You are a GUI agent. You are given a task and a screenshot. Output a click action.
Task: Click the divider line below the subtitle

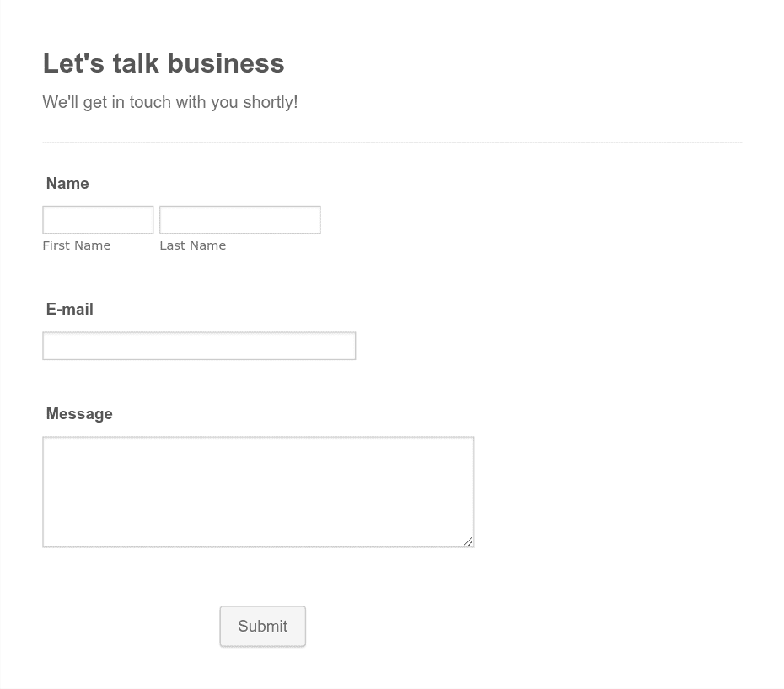coord(393,143)
